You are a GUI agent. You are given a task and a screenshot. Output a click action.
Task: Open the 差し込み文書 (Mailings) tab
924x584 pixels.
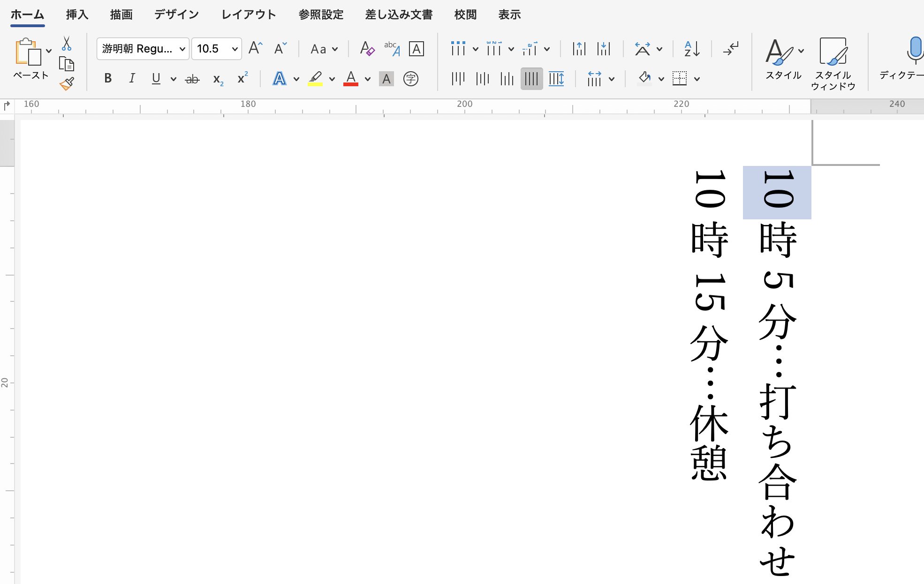[x=399, y=15]
